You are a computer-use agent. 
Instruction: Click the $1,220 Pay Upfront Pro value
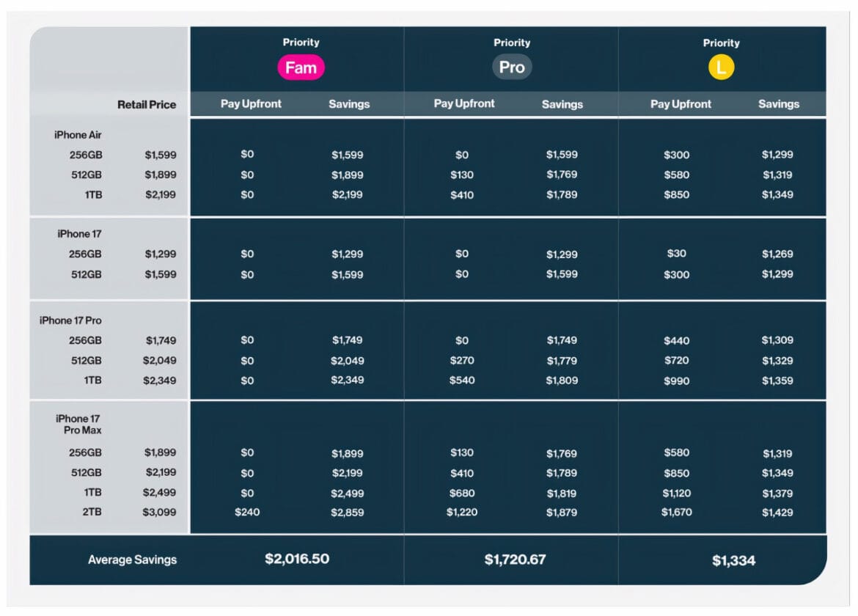[x=462, y=512]
